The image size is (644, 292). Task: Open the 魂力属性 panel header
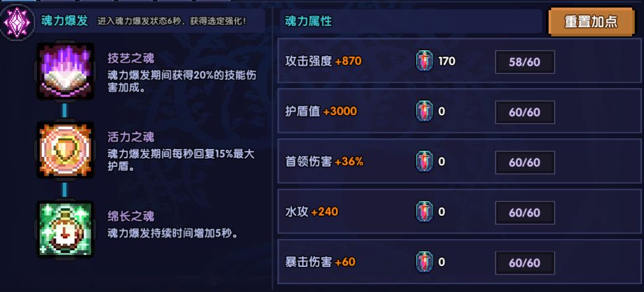click(x=308, y=21)
